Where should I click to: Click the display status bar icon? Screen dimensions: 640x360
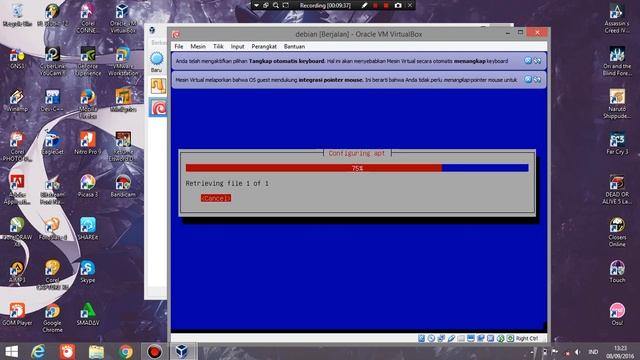471,338
